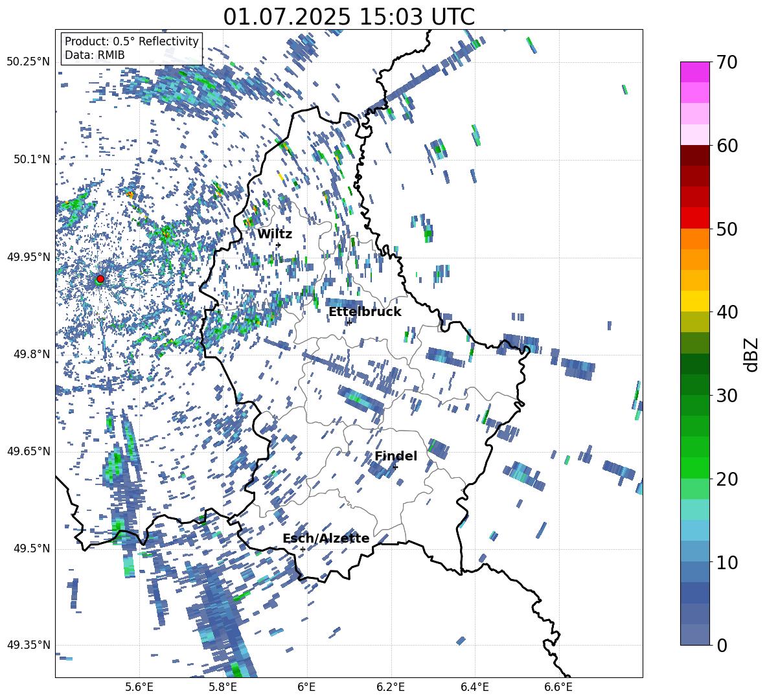Screen dimensions: 767x700
Task: Click the colorbar tick label 30
Action: click(x=727, y=395)
